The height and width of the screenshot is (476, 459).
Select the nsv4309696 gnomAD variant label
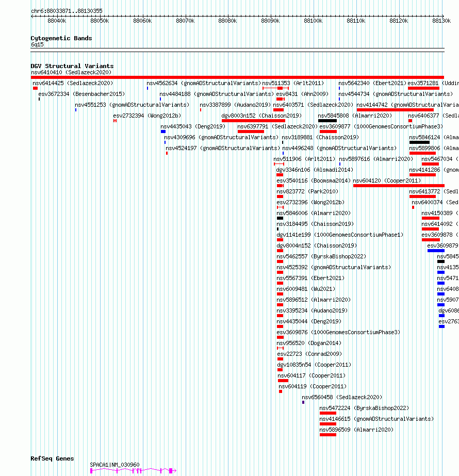[x=221, y=137]
